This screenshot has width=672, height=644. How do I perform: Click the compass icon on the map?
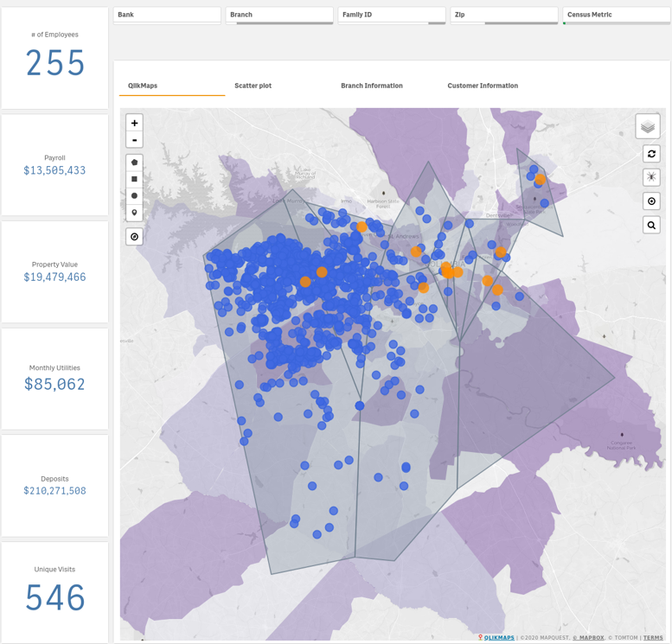[134, 237]
